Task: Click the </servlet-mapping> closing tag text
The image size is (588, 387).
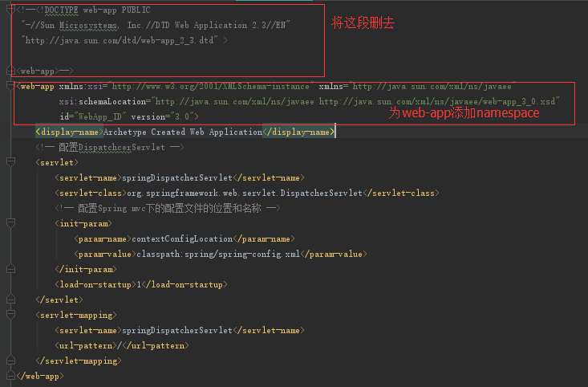Action: click(79, 361)
